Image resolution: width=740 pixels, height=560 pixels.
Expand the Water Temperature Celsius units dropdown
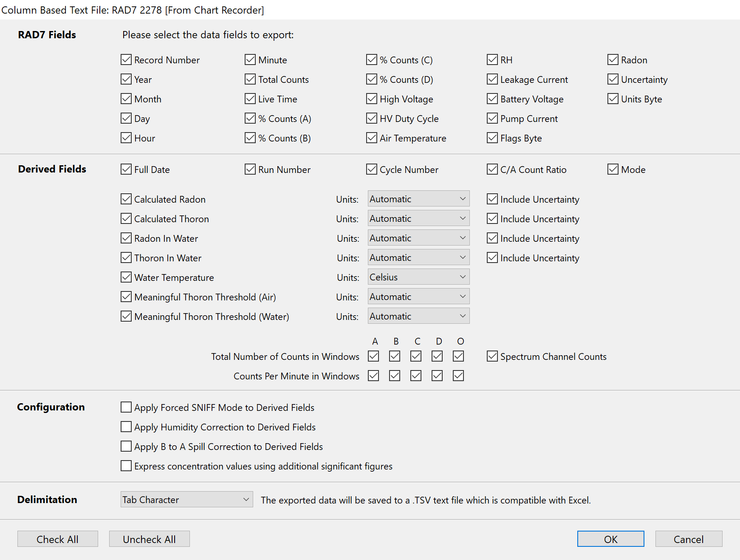[x=418, y=277]
